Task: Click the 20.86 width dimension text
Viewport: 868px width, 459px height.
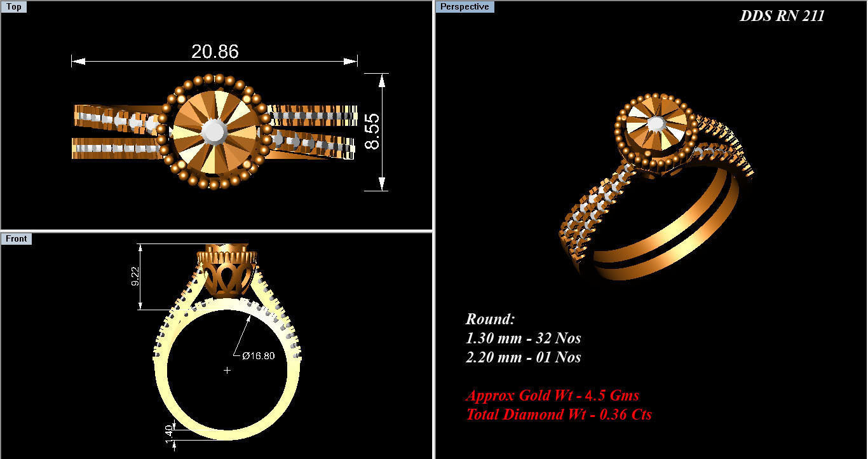Action: [x=215, y=51]
